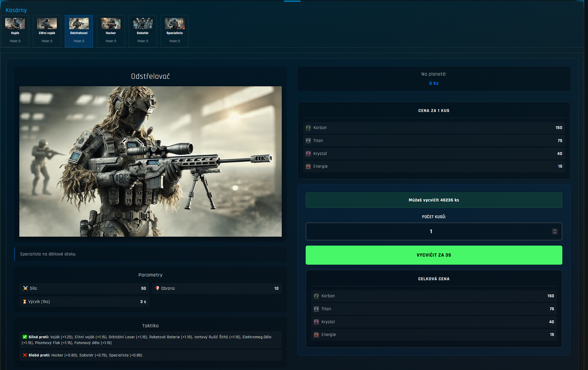The height and width of the screenshot is (370, 588).
Task: Click the Kasárny heading link
Action: pos(16,10)
